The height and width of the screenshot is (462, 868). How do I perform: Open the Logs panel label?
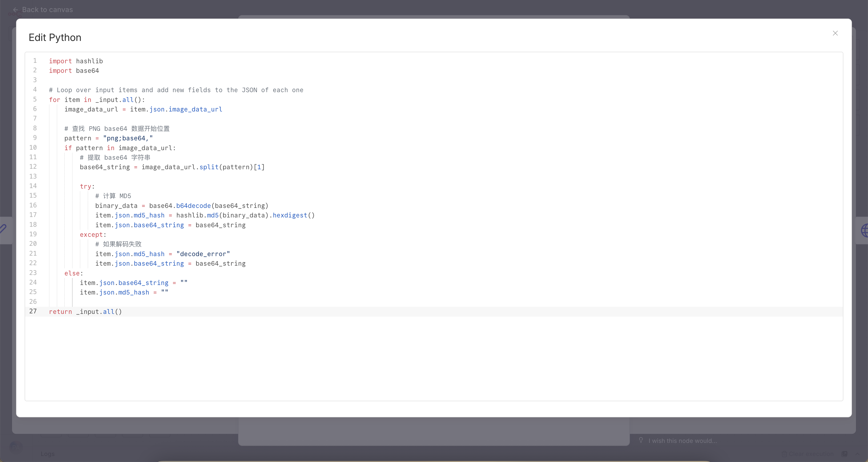[47, 454]
